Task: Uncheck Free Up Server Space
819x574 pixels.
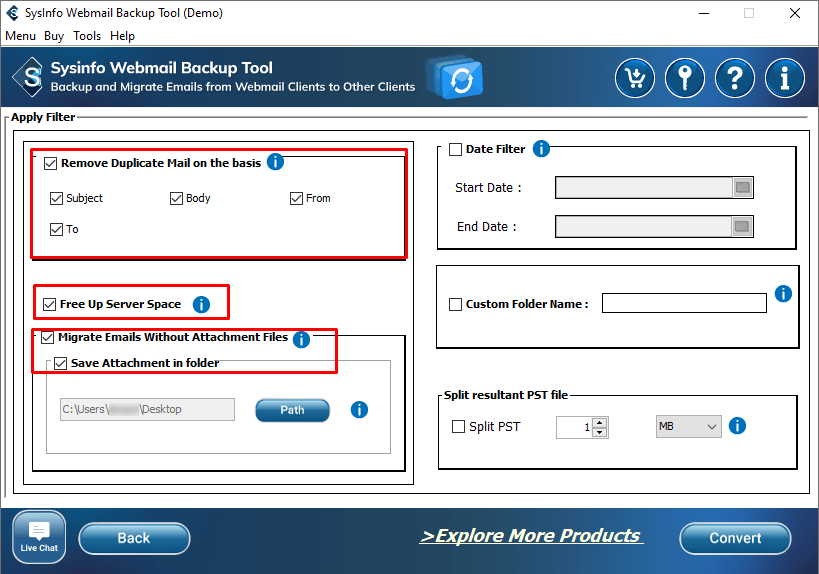Action: point(50,304)
